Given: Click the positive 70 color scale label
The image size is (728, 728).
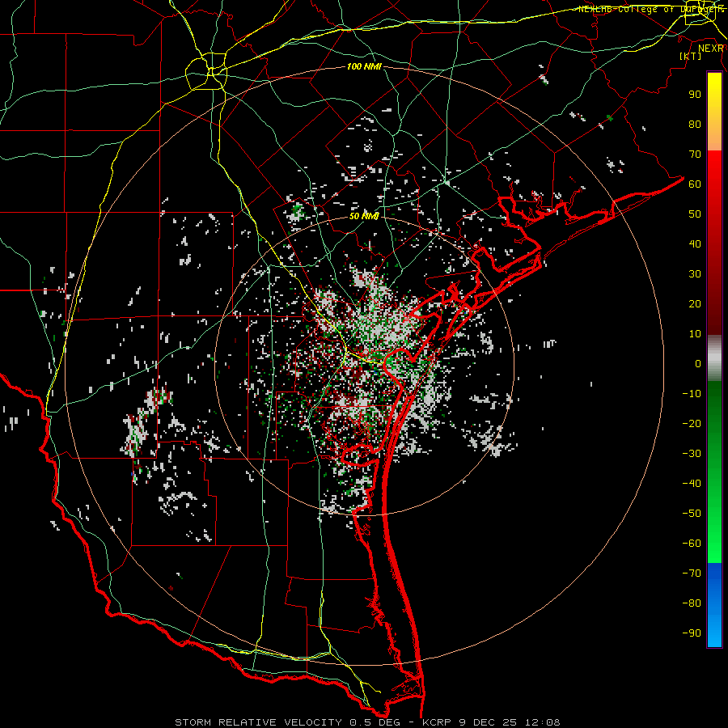Looking at the screenshot, I should (x=695, y=154).
